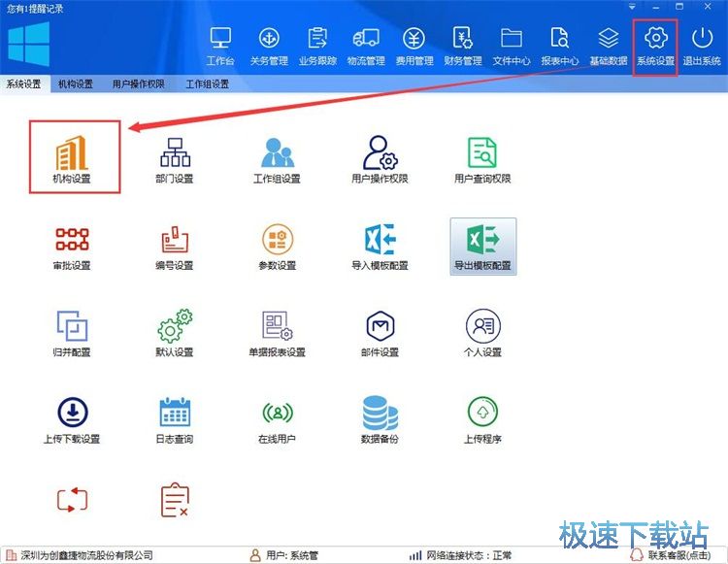The width and height of the screenshot is (728, 564).
Task: Open 导入模板配置 Excel icon
Action: tap(380, 248)
